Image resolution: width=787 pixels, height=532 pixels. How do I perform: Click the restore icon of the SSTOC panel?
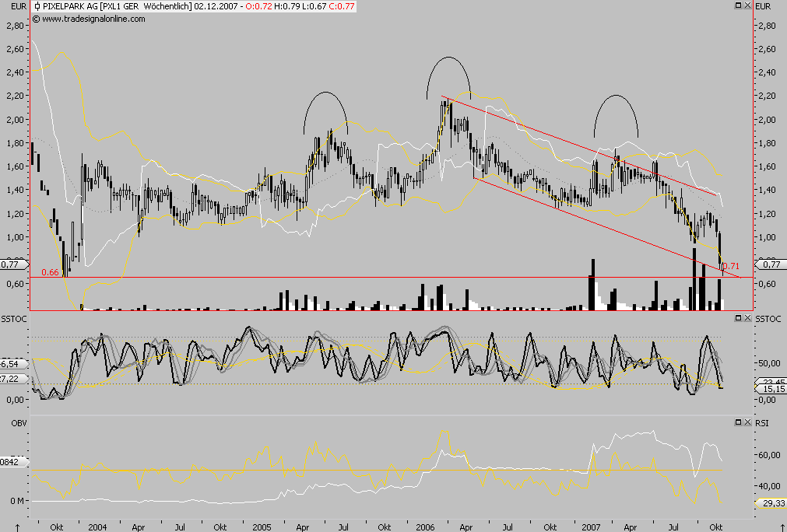738,317
